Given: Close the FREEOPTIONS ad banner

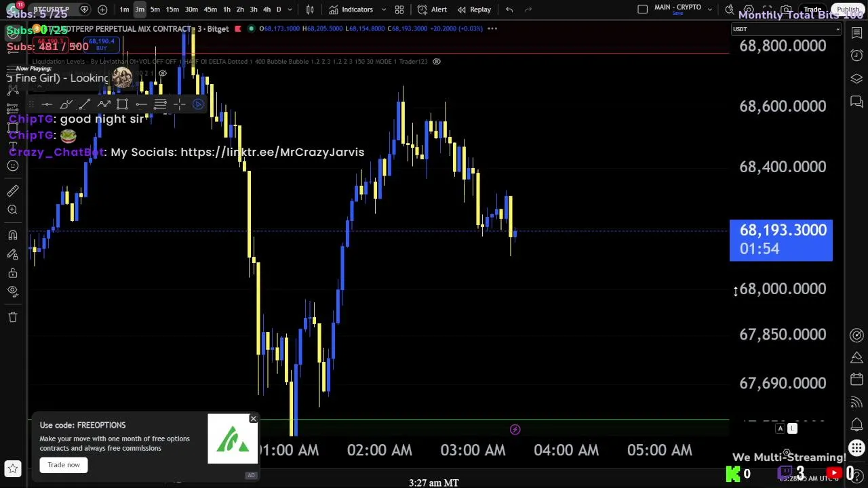Looking at the screenshot, I should tap(253, 419).
